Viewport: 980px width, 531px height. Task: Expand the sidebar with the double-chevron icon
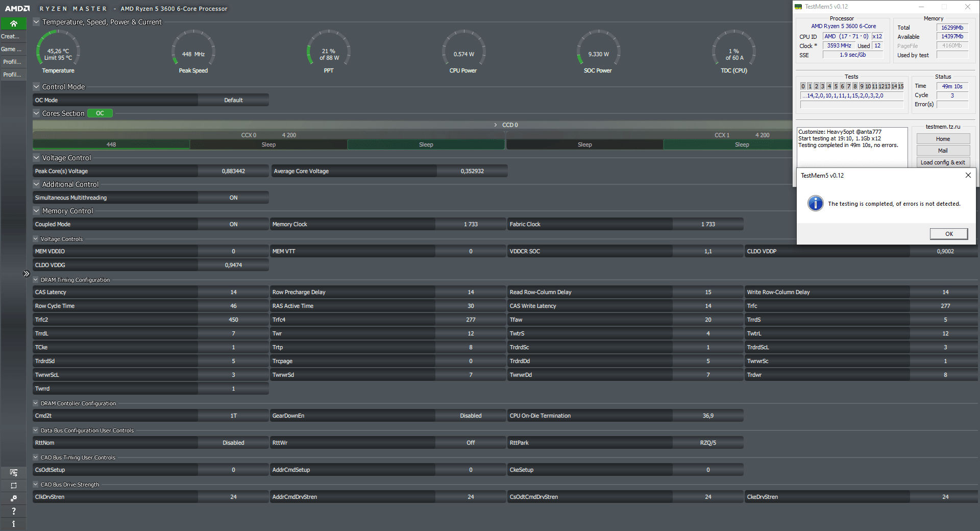pyautogui.click(x=27, y=274)
